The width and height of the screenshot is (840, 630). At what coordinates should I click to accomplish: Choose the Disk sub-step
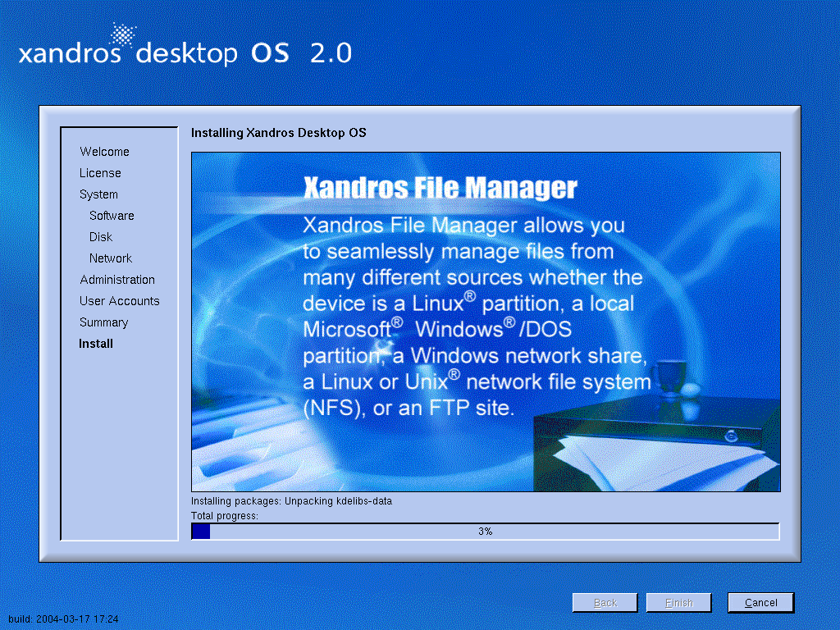point(101,237)
